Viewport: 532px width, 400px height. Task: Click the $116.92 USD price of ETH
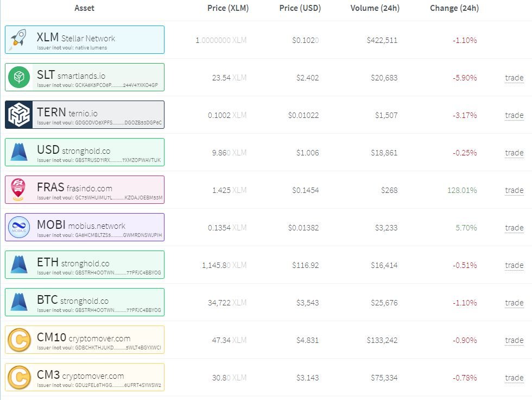tap(305, 265)
